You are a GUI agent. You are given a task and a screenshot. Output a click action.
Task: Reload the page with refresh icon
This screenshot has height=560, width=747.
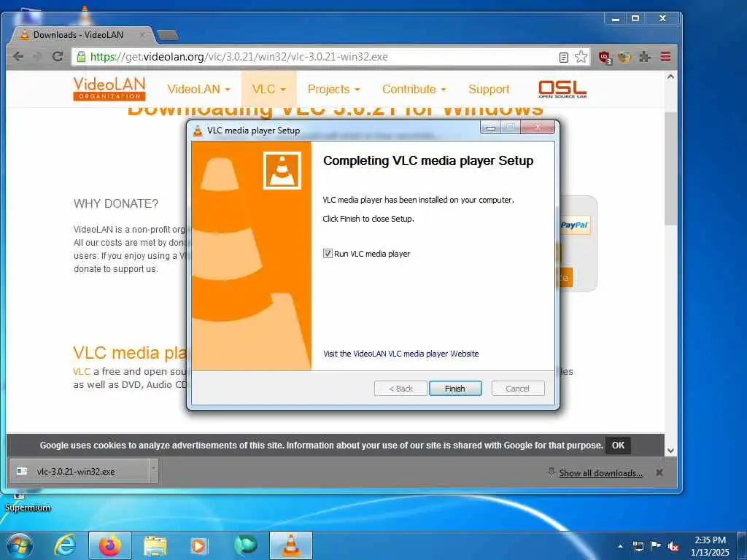coord(58,57)
